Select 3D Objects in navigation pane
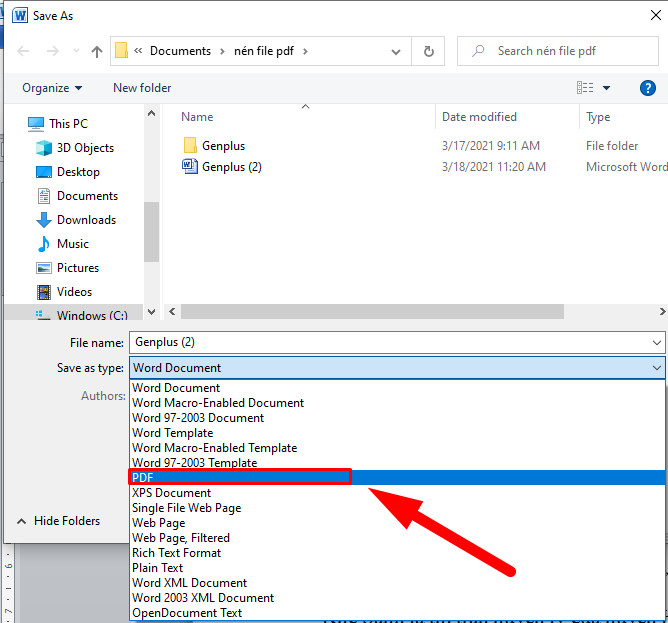 tap(85, 148)
